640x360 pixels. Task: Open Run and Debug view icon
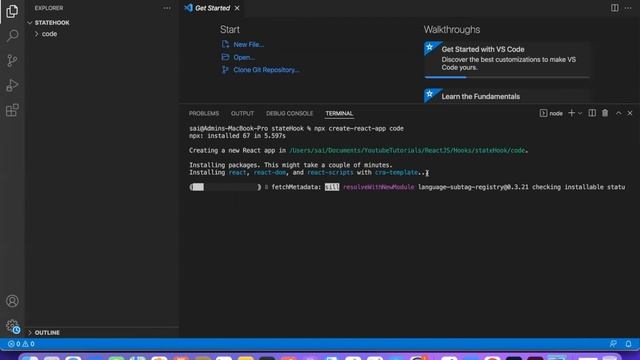pyautogui.click(x=12, y=85)
